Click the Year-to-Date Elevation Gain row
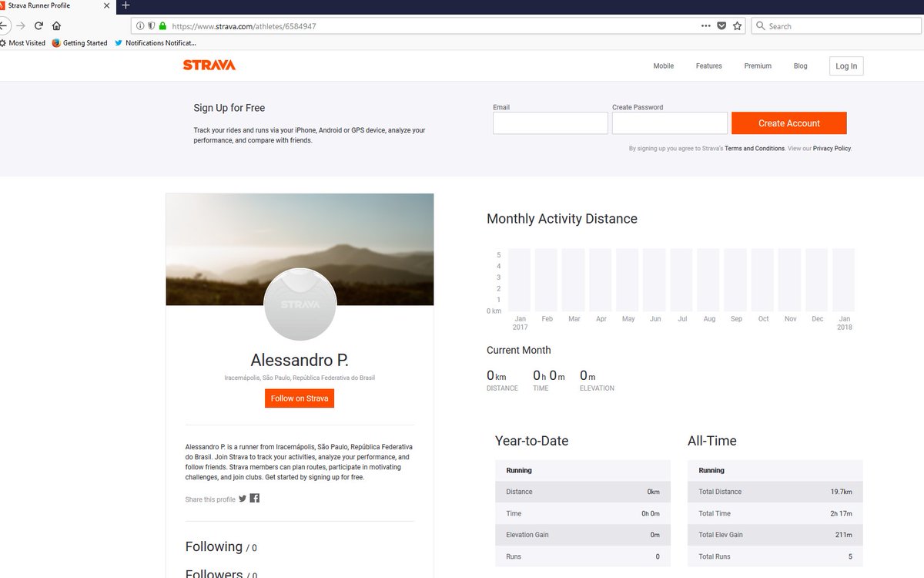 583,535
